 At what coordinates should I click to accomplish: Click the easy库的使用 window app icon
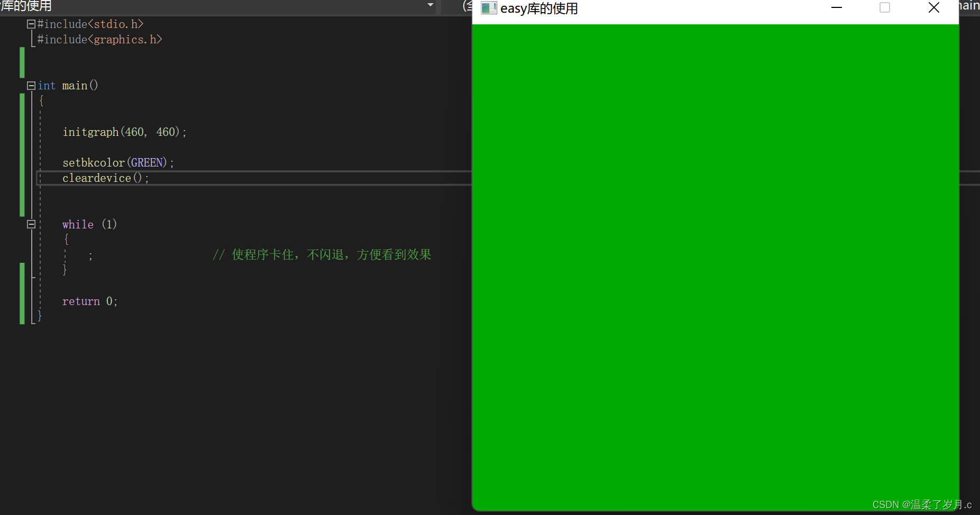489,8
